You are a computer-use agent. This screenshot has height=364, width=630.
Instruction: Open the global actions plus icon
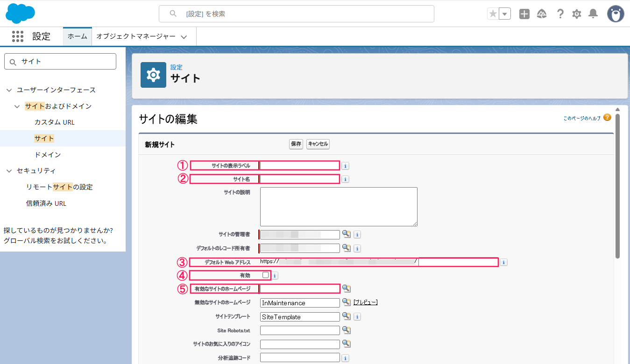tap(524, 14)
